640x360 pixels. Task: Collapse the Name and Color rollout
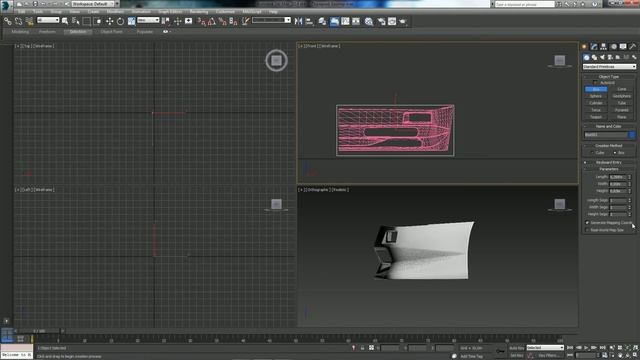tap(609, 127)
